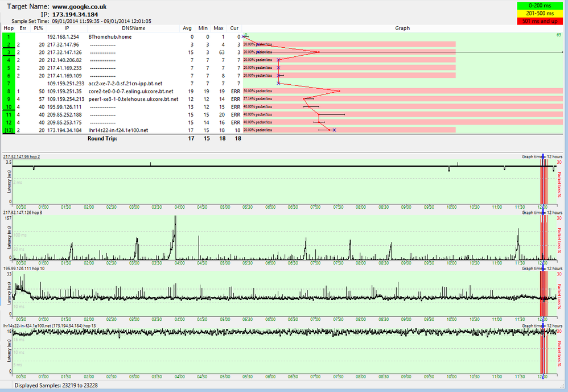Click the 06:00 tick on hop 2 time axis

(x=270, y=208)
